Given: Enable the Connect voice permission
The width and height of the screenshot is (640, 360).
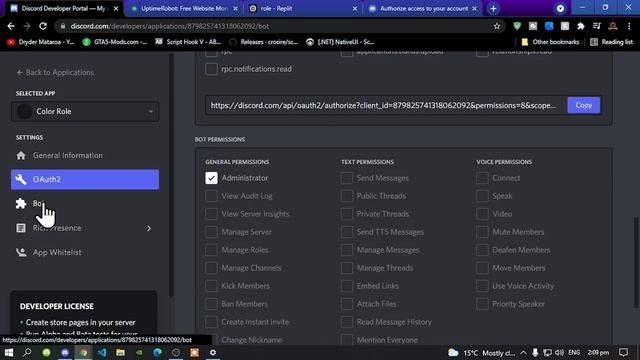Looking at the screenshot, I should point(482,178).
